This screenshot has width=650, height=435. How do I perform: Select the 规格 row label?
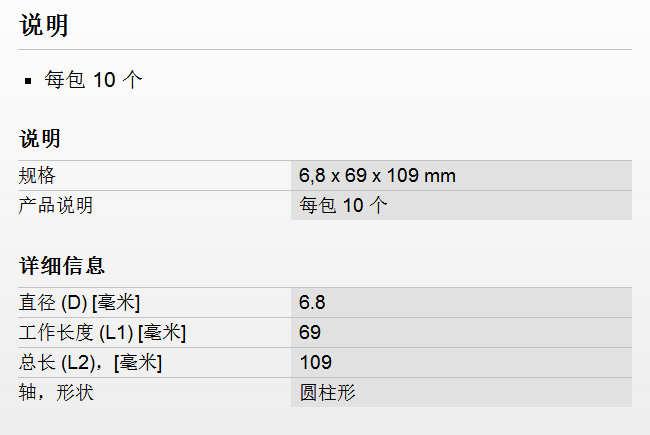(x=37, y=176)
